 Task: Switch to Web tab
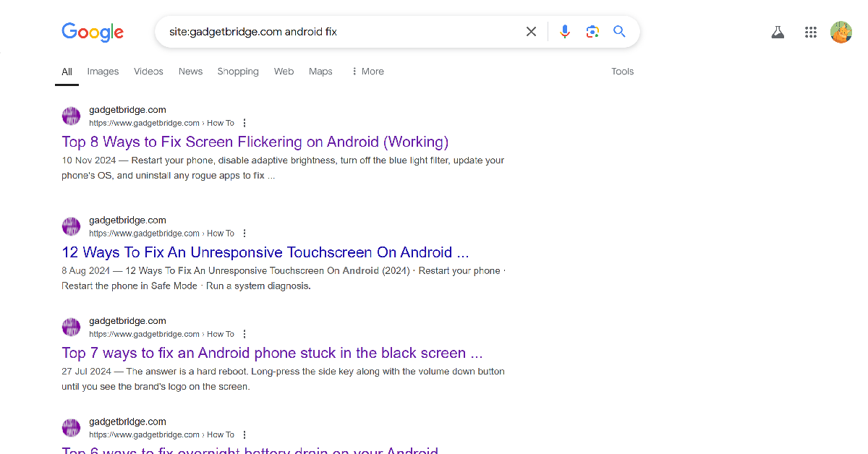(284, 72)
